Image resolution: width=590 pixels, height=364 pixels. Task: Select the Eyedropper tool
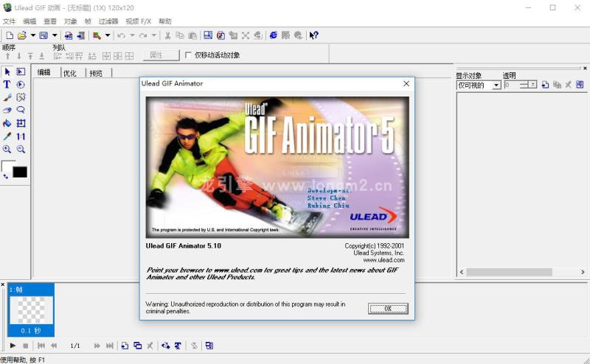pyautogui.click(x=7, y=136)
